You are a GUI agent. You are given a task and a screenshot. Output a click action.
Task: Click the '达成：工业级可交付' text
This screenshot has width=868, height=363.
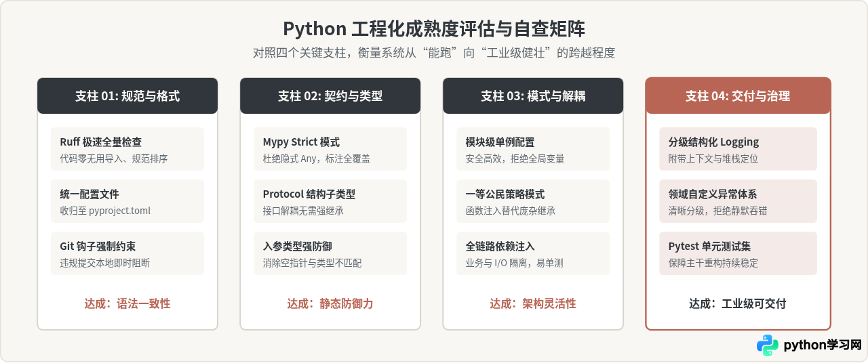click(738, 303)
